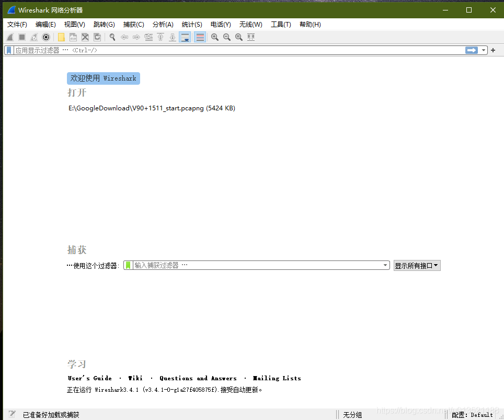This screenshot has height=420, width=504.
Task: Click the restart current capture icon
Action: (34, 37)
